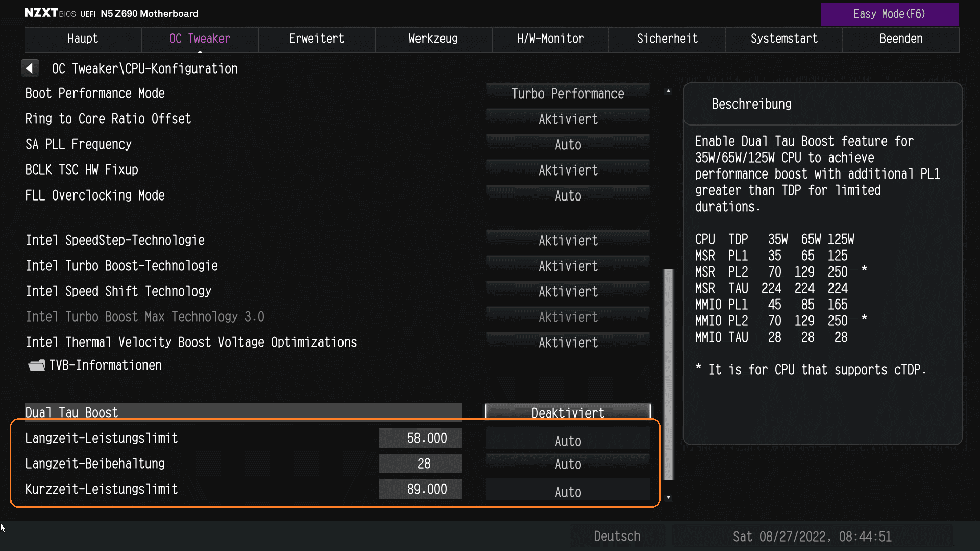Click the 28 Langzeit-Beibehaltung value
This screenshot has width=980, height=551.
coord(421,464)
